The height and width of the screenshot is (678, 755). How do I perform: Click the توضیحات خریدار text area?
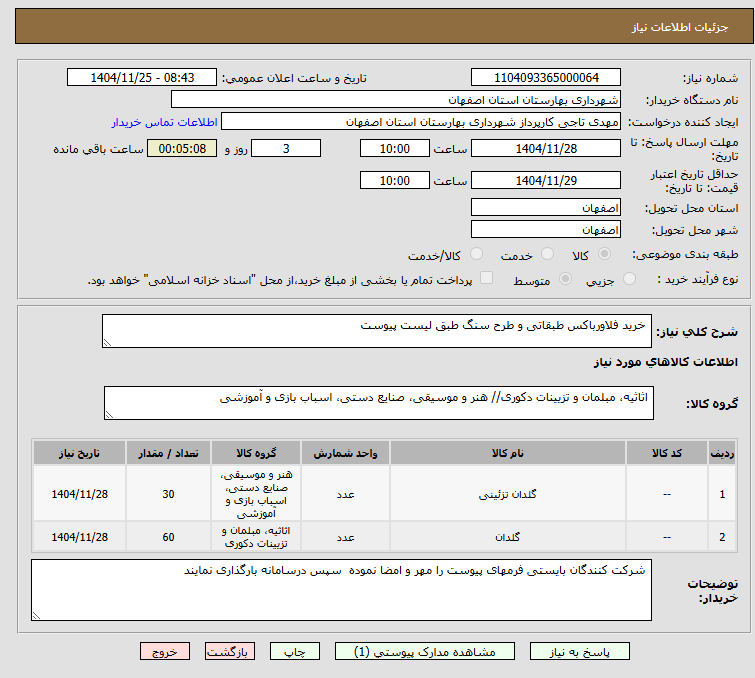tap(341, 590)
